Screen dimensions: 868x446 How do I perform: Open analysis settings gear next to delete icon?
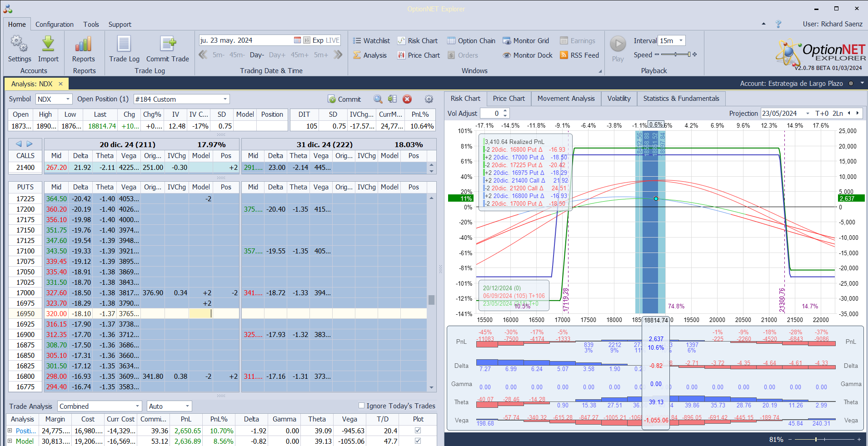(x=429, y=99)
